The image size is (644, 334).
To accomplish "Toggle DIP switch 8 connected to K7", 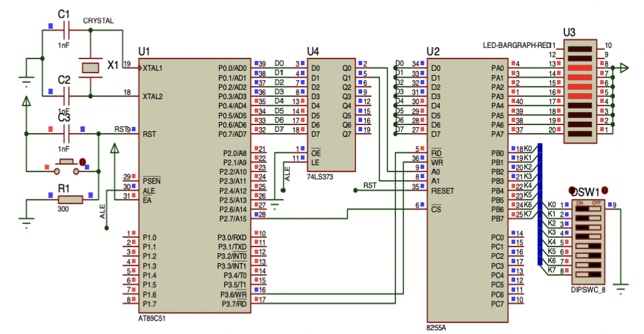I will point(588,274).
